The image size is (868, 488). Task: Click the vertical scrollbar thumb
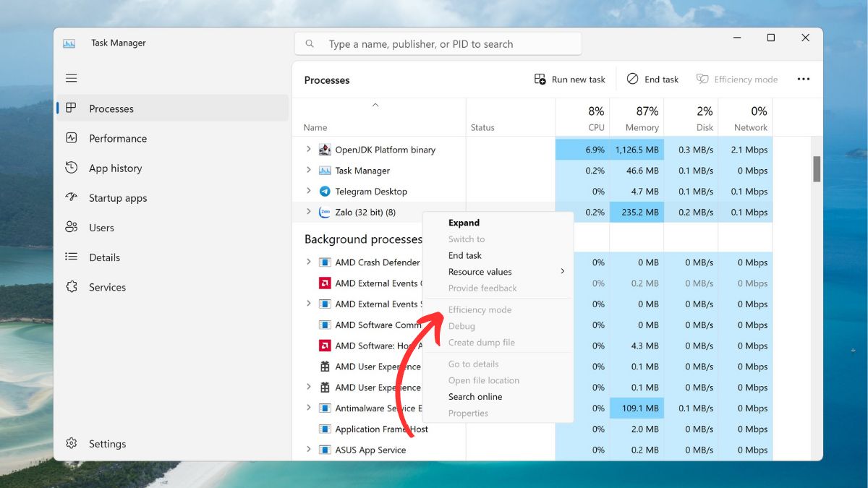817,169
